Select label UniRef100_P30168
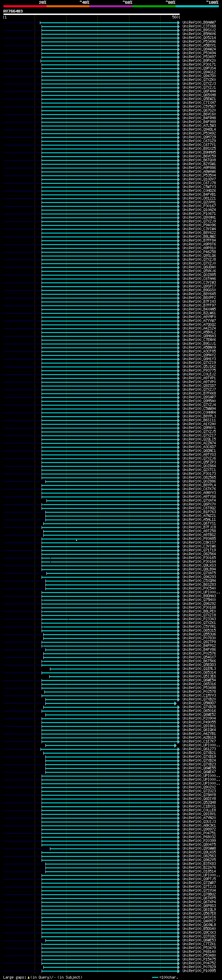Screen dimensions: 222x980 click(199, 608)
